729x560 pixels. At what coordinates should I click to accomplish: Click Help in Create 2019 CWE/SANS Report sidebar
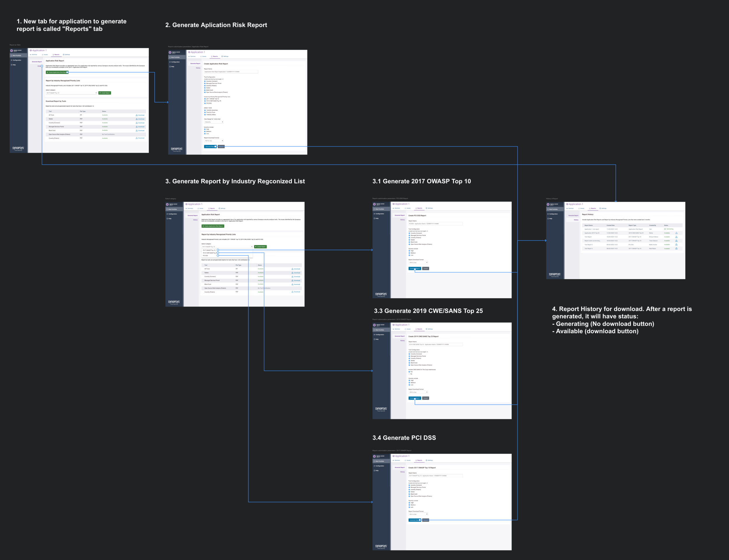[377, 339]
